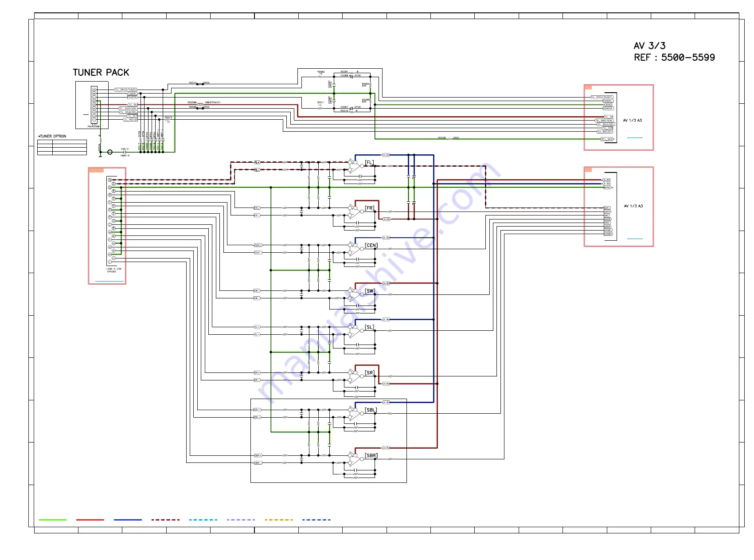
Task: Click the R5520 OPEN resistor on green line
Action: [449, 139]
